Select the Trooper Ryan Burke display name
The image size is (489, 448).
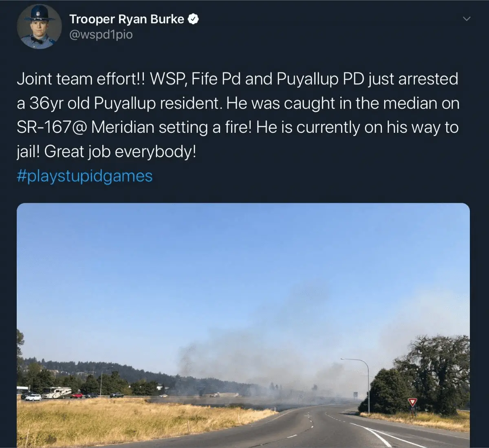tap(127, 19)
